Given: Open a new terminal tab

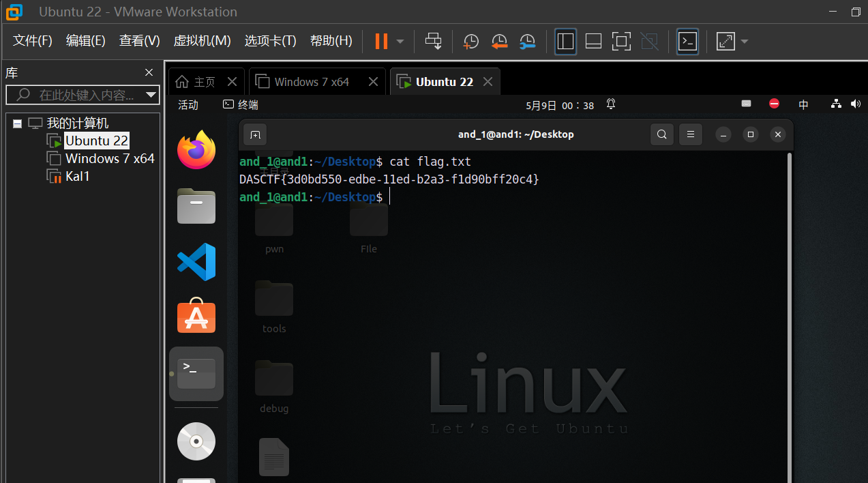Looking at the screenshot, I should click(x=255, y=134).
